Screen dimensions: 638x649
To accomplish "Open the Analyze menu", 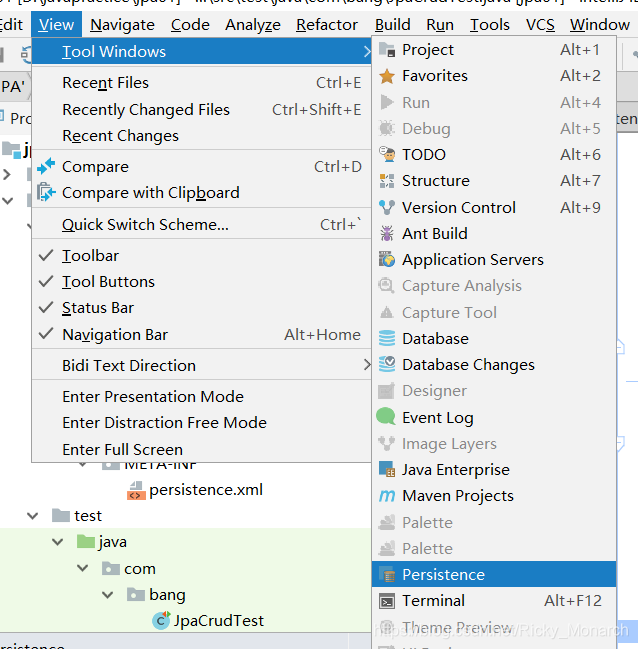I will (253, 25).
